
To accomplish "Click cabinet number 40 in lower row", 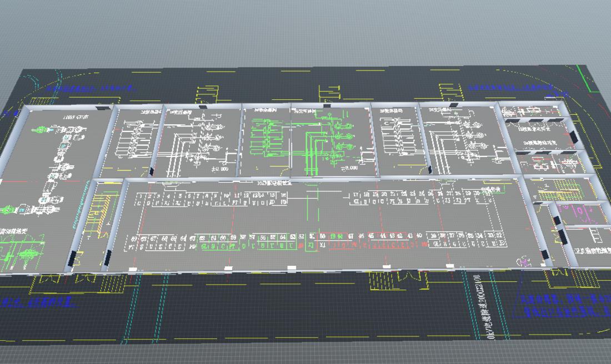I will pyautogui.click(x=418, y=236).
